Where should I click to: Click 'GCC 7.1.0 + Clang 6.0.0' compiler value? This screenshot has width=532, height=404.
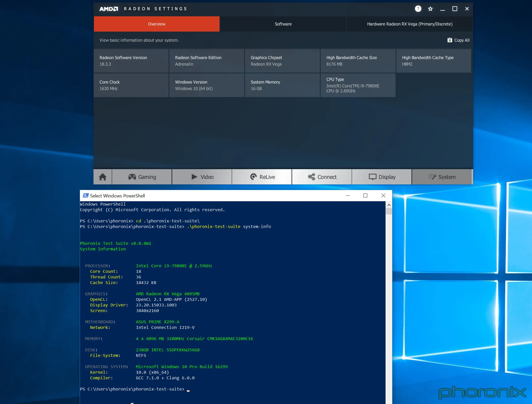tap(165, 378)
